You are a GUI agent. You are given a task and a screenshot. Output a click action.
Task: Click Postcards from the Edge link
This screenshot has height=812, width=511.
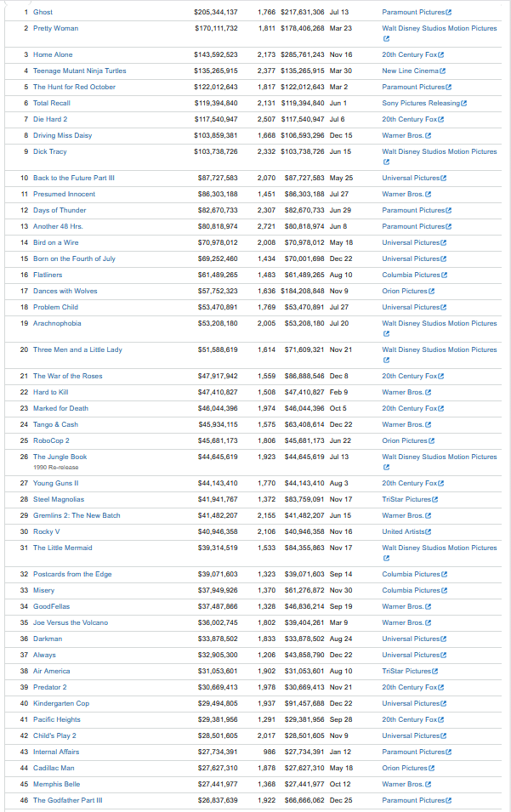72,574
